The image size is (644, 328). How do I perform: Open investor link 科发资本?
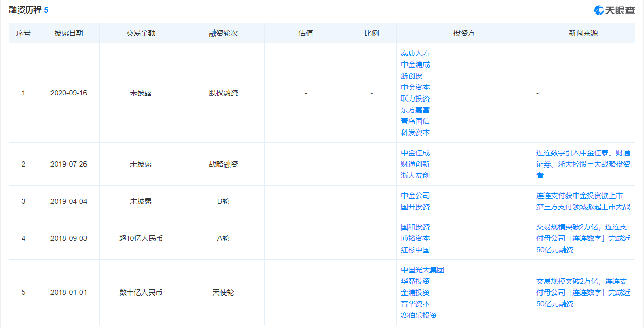(415, 133)
